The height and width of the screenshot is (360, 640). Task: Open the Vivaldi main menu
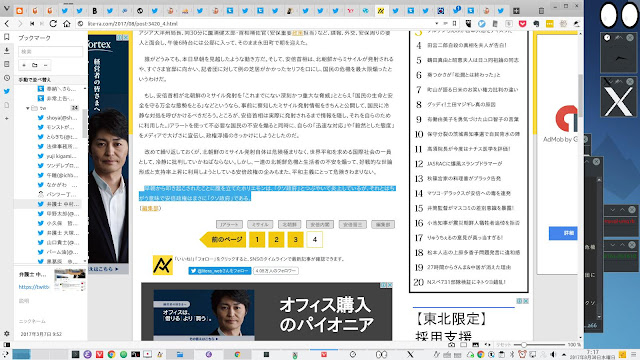[6, 9]
